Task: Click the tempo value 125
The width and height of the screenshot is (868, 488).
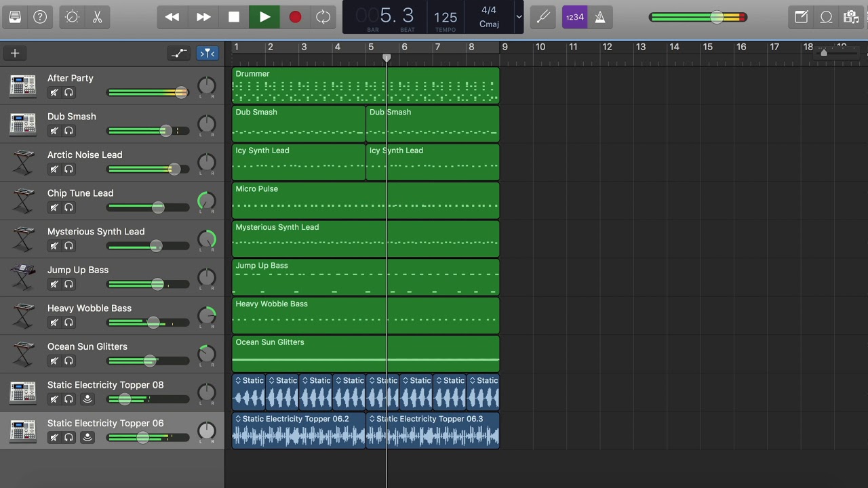Action: [x=446, y=18]
